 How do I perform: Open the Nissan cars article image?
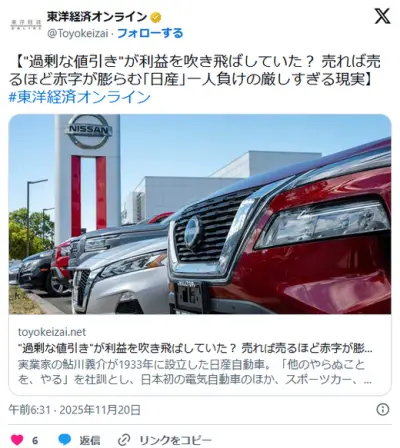click(200, 214)
